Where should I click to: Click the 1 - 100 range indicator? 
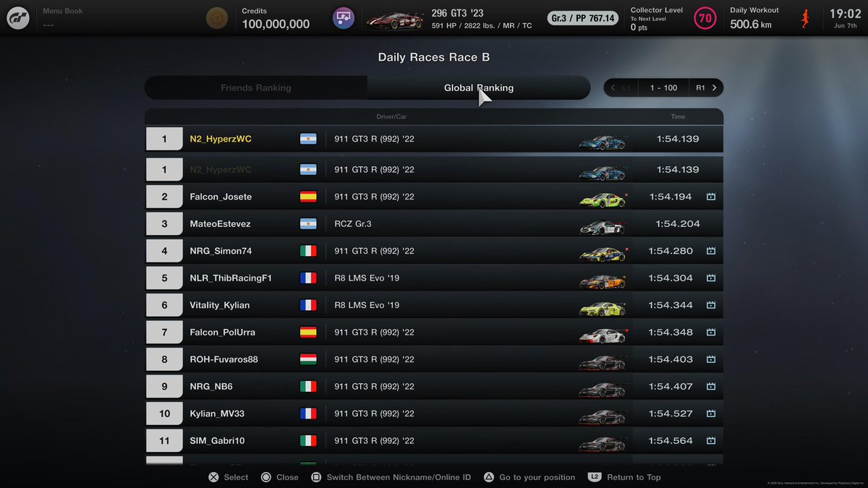pyautogui.click(x=663, y=87)
